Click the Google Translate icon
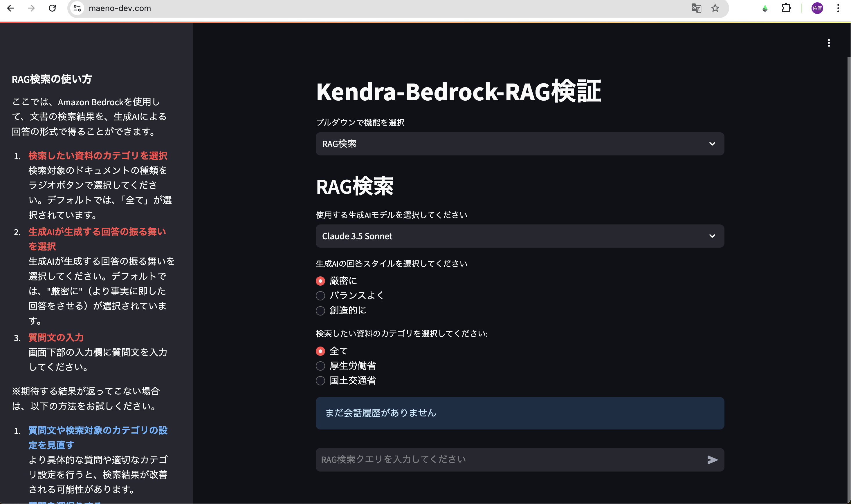Screen dimensions: 851x504 pos(696,8)
